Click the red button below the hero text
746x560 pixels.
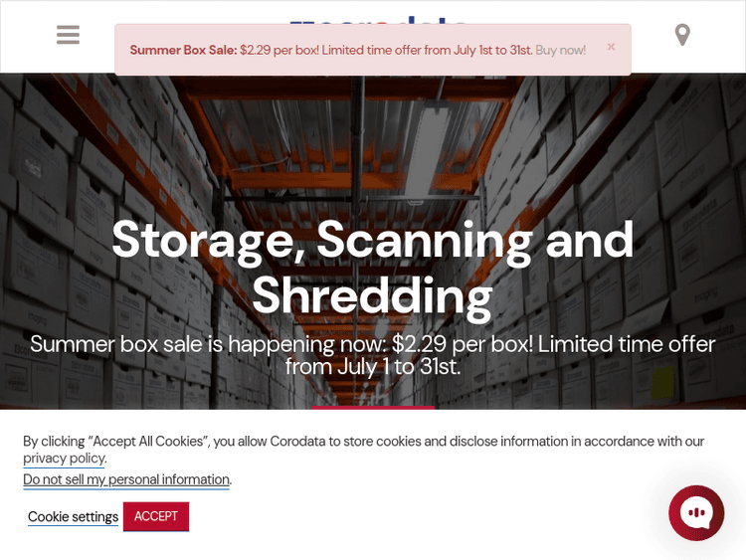coord(373,408)
